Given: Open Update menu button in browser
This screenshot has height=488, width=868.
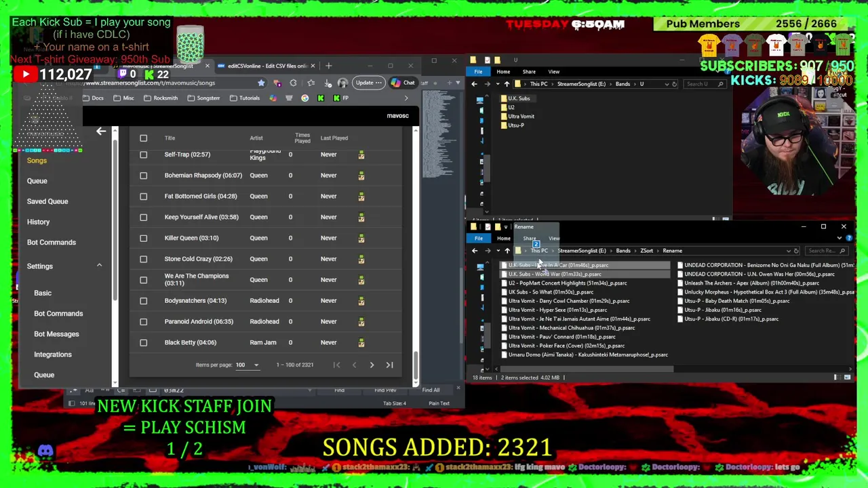Looking at the screenshot, I should pyautogui.click(x=368, y=83).
